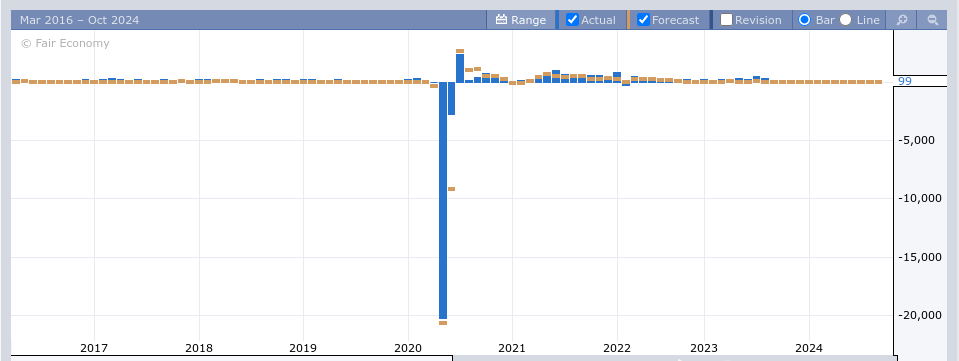Click the 99 current value label
959x361 pixels.
[x=905, y=81]
